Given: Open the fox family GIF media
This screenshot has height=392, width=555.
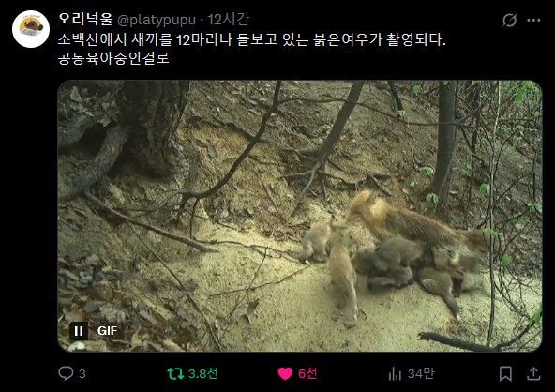Looking at the screenshot, I should (299, 216).
